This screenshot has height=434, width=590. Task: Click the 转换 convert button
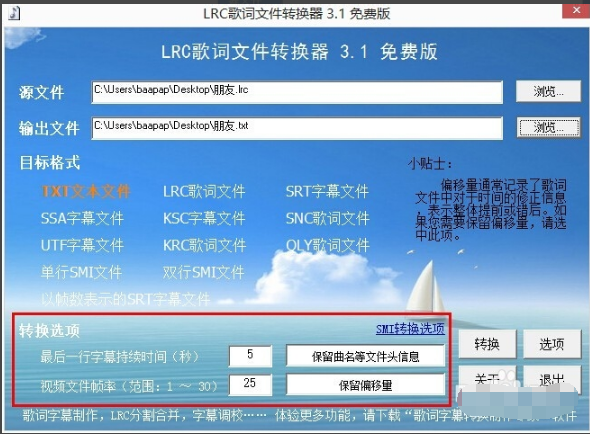pos(487,344)
